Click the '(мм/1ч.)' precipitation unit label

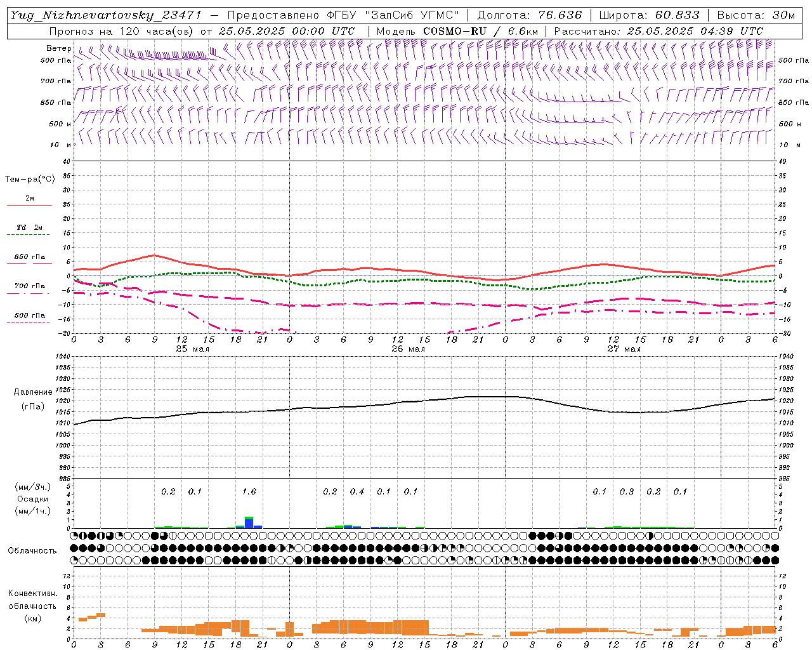coord(32,511)
